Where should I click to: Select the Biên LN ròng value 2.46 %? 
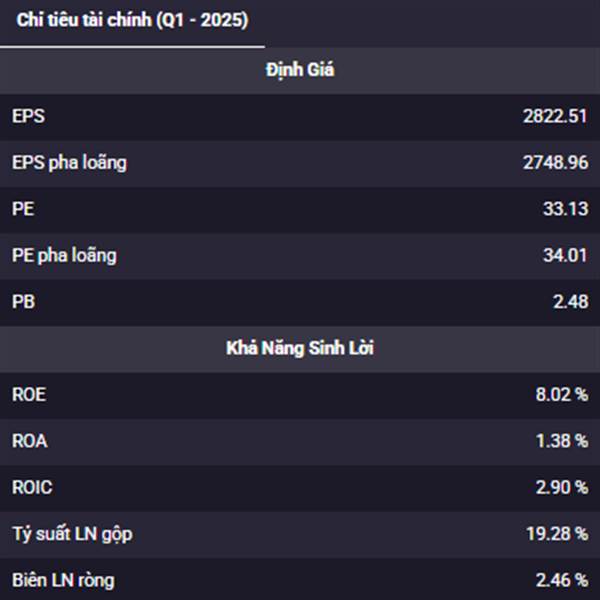point(562,580)
